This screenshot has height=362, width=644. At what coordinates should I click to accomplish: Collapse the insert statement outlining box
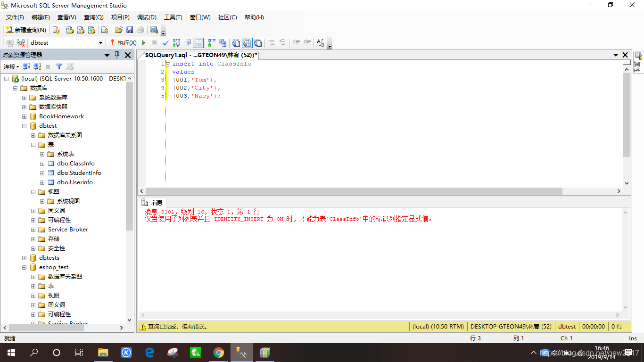point(168,64)
